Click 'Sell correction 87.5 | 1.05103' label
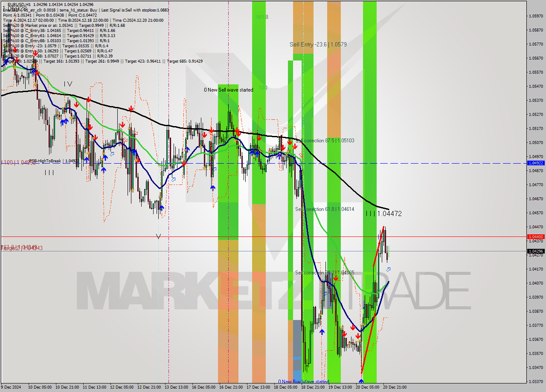Viewport: 546px width, 392px height. (325, 140)
